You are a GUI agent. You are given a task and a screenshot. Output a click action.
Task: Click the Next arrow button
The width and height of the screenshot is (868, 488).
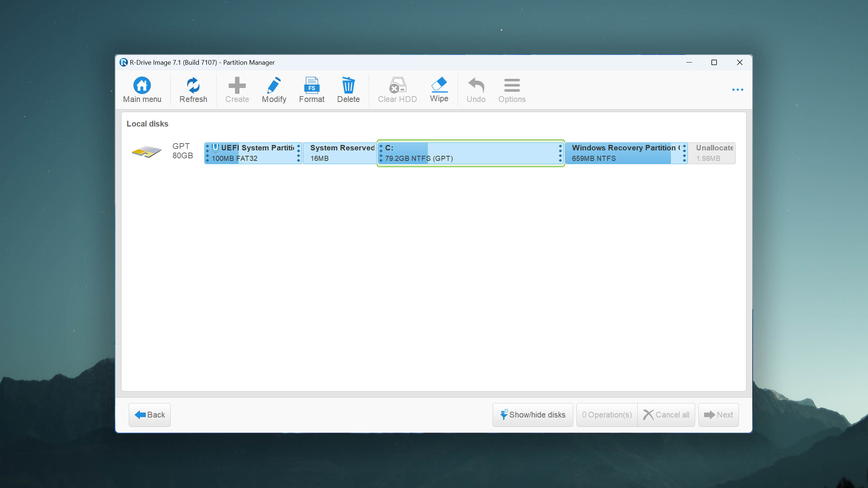click(x=718, y=415)
